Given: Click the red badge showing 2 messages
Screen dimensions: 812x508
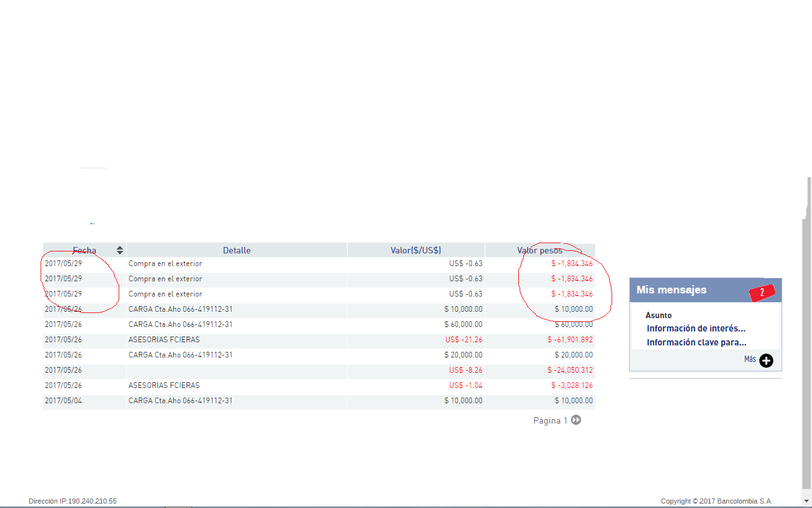Looking at the screenshot, I should pos(762,291).
